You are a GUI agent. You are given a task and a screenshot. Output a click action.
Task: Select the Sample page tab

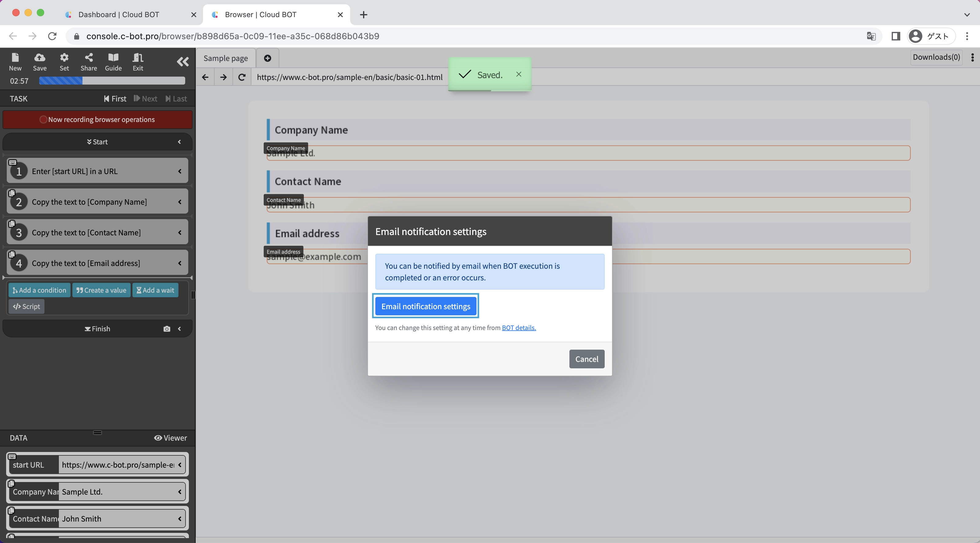tap(226, 58)
